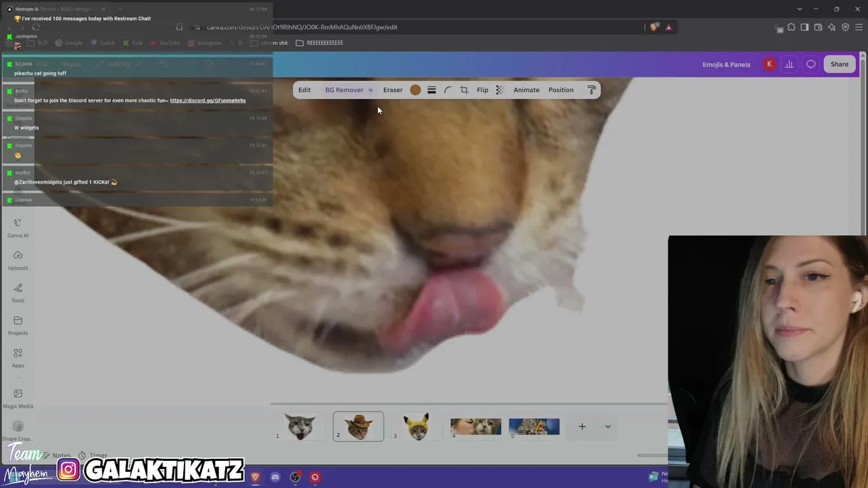Click the Brave Rewards triangle icon

point(669,27)
